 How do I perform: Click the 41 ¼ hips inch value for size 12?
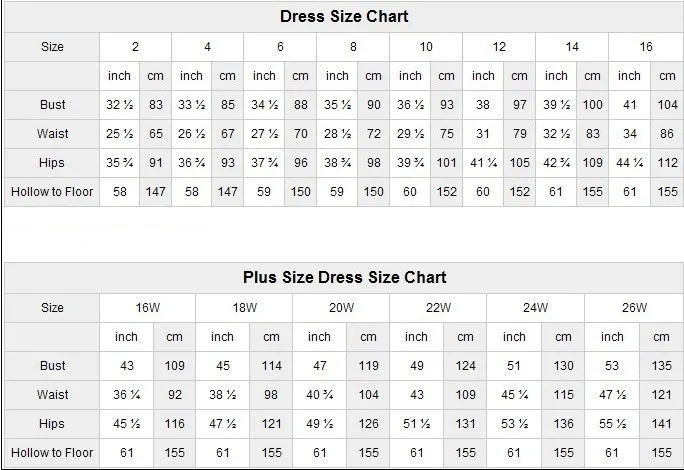484,163
